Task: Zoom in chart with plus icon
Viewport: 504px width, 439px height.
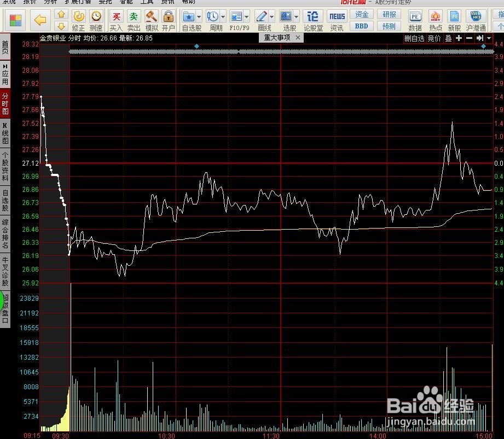Action: 459,38
